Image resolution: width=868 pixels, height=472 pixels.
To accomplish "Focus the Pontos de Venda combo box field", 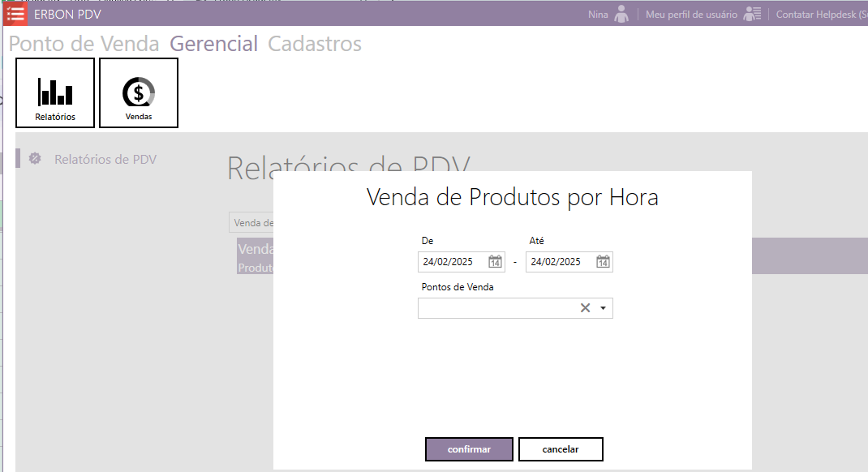I will pyautogui.click(x=495, y=308).
